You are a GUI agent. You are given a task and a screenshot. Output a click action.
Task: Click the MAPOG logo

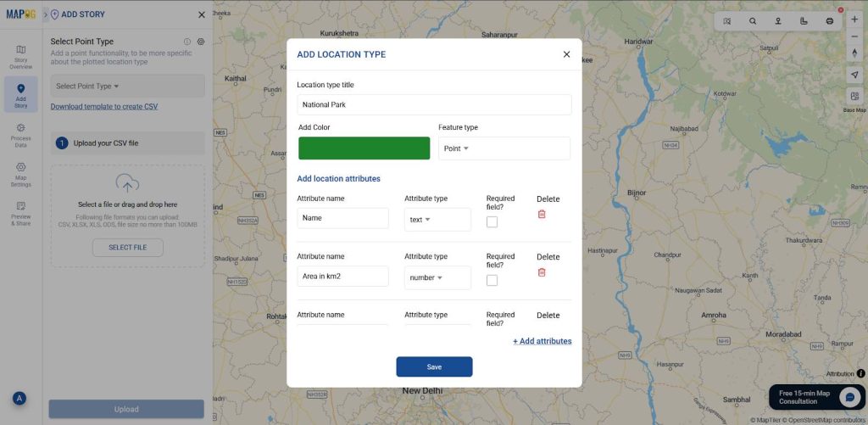click(x=21, y=14)
